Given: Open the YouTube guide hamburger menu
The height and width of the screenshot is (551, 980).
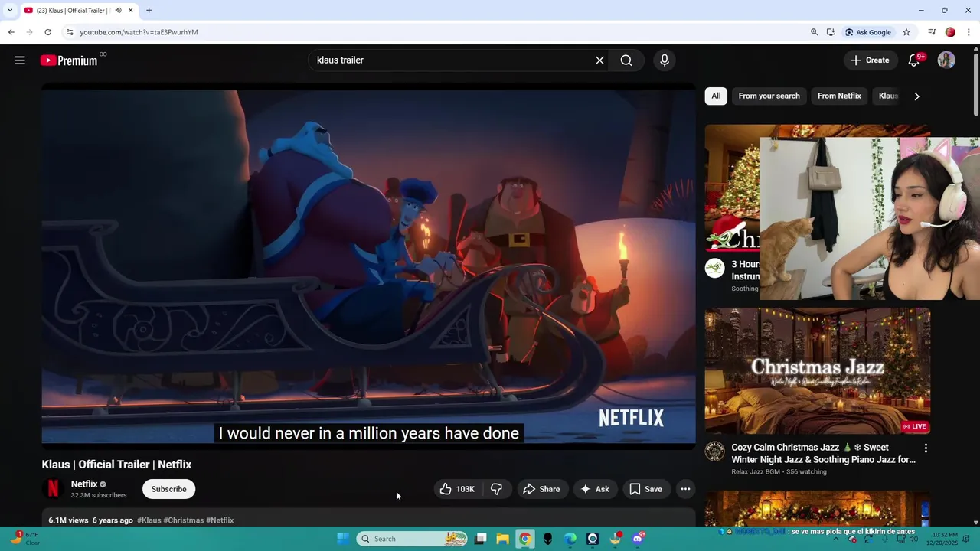Looking at the screenshot, I should coord(20,60).
